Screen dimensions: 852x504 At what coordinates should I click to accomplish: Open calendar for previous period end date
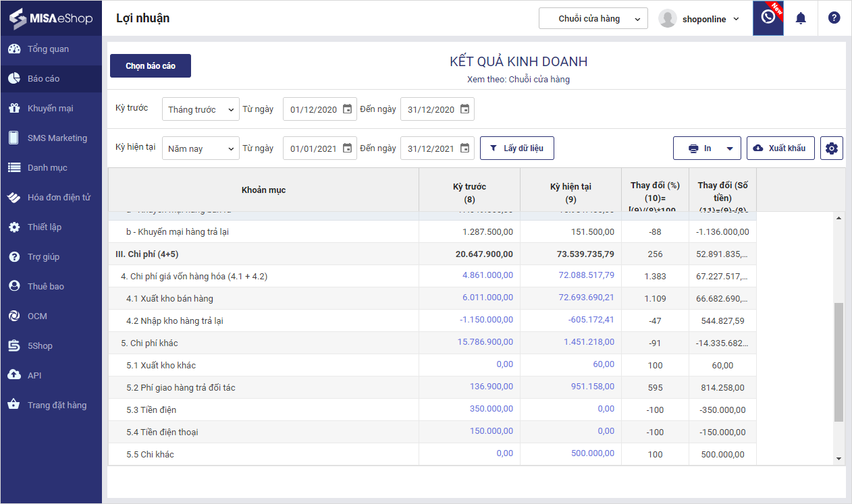click(464, 109)
